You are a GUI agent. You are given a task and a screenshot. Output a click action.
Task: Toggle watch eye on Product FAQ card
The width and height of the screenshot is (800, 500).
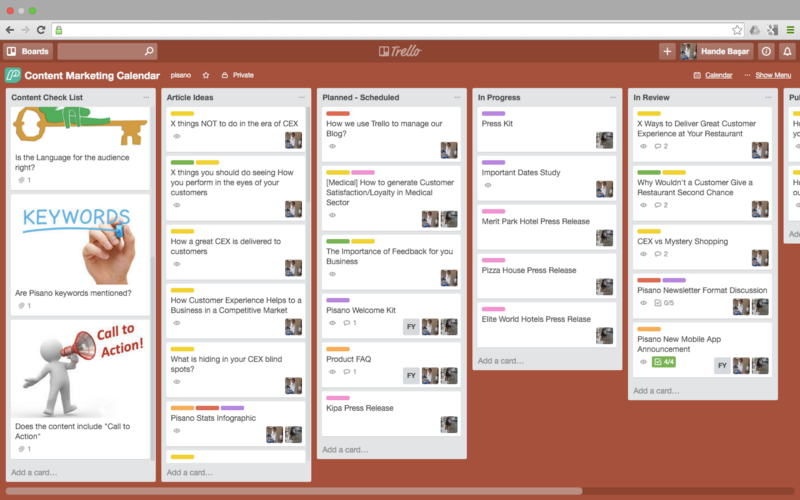[332, 372]
